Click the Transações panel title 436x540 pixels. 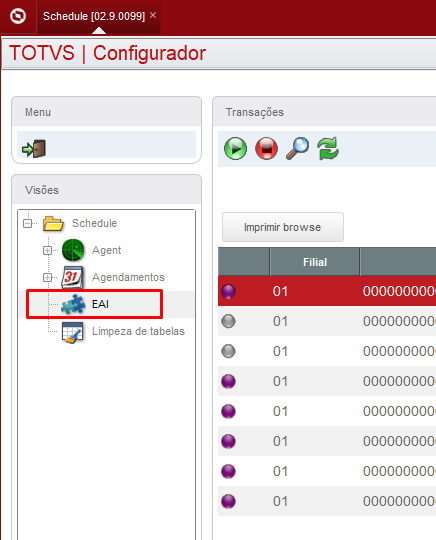[255, 112]
